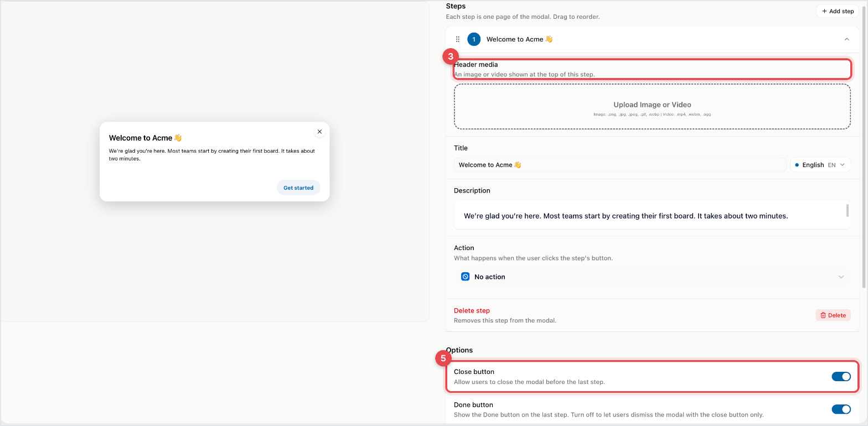The width and height of the screenshot is (868, 426).
Task: Click the red Delete button
Action: tap(833, 315)
